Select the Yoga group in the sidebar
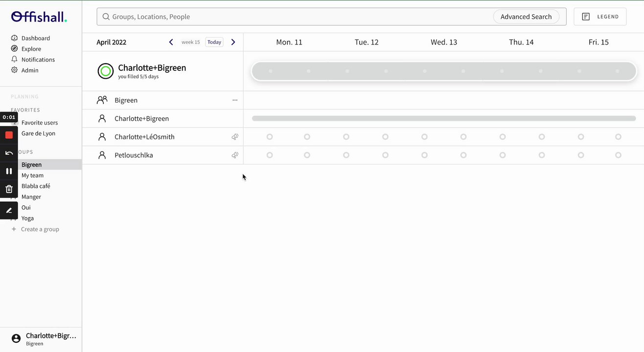 click(27, 219)
